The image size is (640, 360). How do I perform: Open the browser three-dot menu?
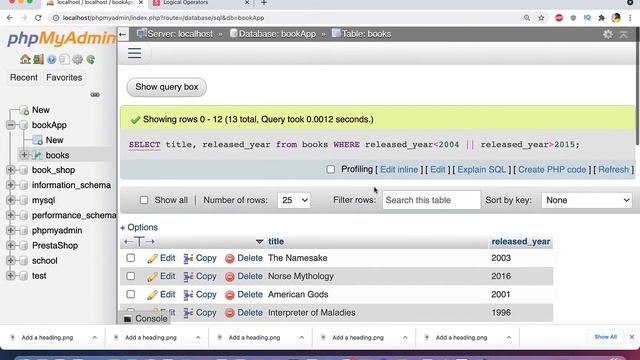click(x=631, y=18)
